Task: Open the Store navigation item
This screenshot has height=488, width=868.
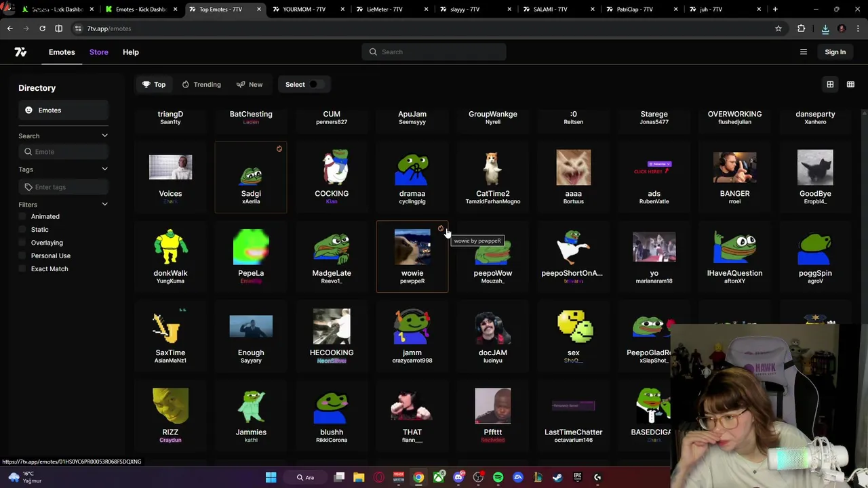Action: coord(99,52)
